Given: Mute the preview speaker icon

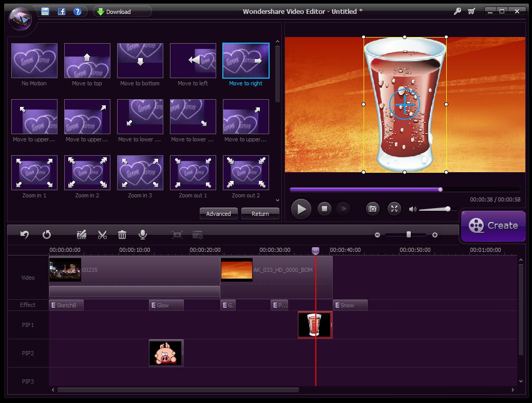Looking at the screenshot, I should (x=412, y=209).
